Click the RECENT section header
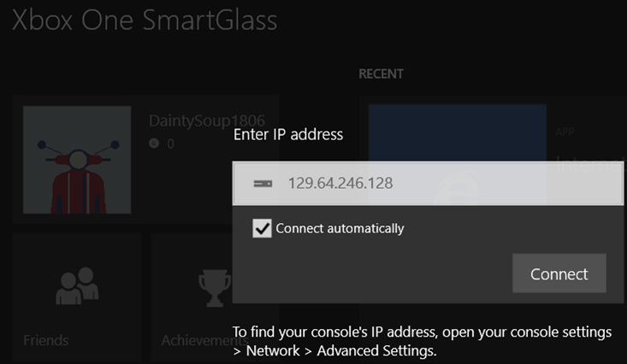This screenshot has height=364, width=627. click(381, 74)
